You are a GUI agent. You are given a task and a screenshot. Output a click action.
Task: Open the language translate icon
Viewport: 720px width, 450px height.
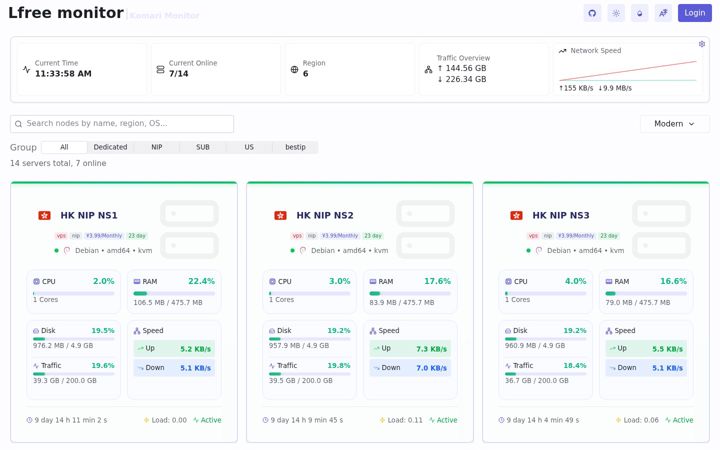[x=663, y=13]
